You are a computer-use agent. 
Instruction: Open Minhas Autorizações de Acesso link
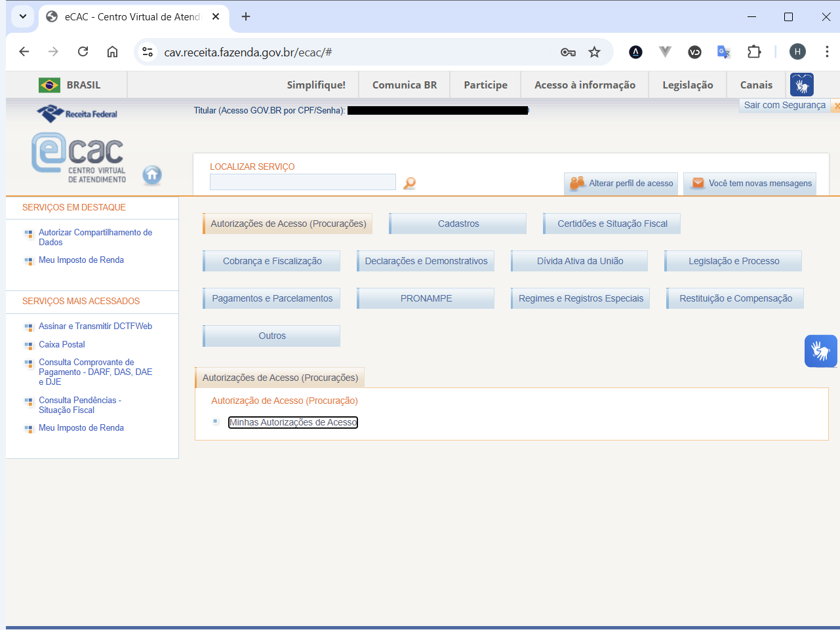point(292,422)
